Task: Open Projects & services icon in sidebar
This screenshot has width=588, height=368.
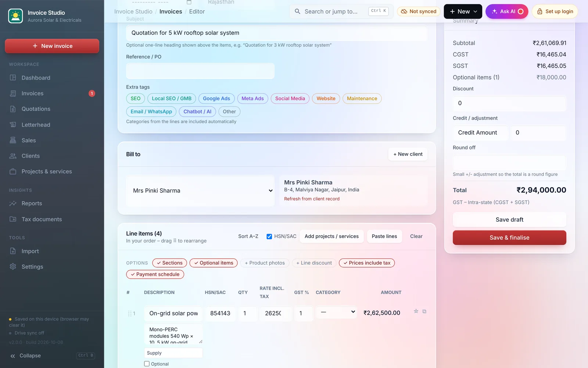Action: (x=13, y=171)
